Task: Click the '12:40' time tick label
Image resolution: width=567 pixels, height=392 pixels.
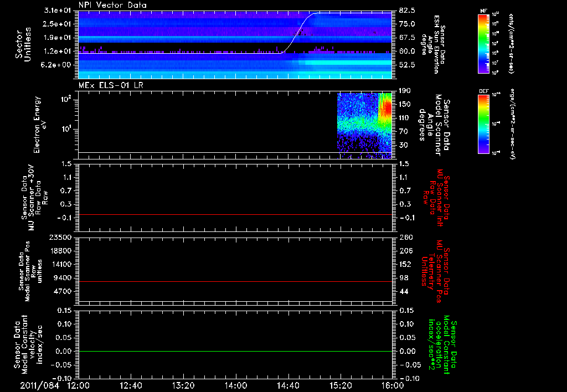Action: [x=131, y=385]
